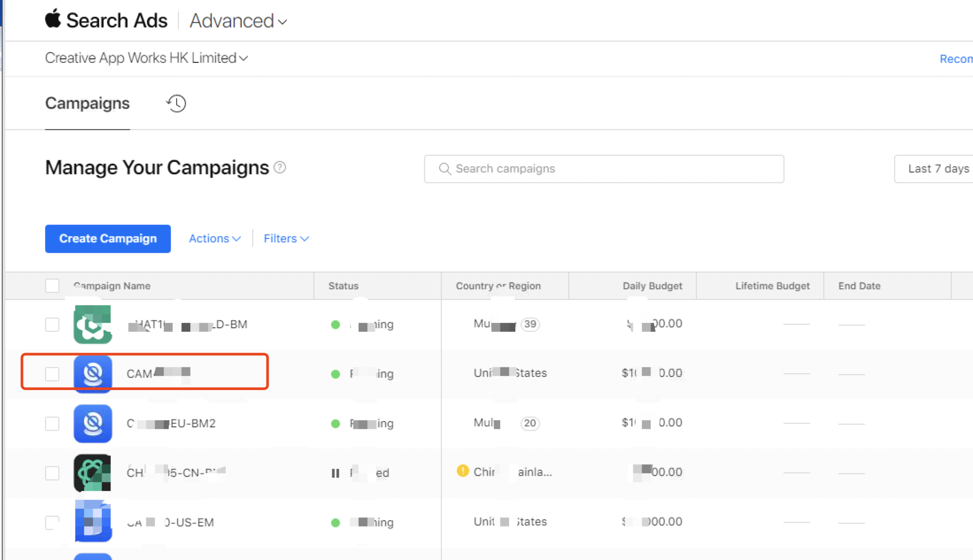Click the green app icon in first campaign row

point(93,324)
